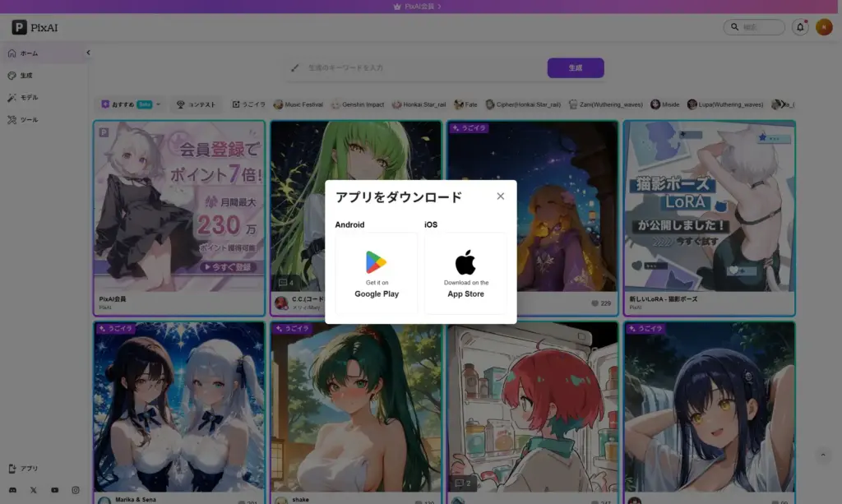Open the App Store download card
842x504 pixels.
(465, 273)
